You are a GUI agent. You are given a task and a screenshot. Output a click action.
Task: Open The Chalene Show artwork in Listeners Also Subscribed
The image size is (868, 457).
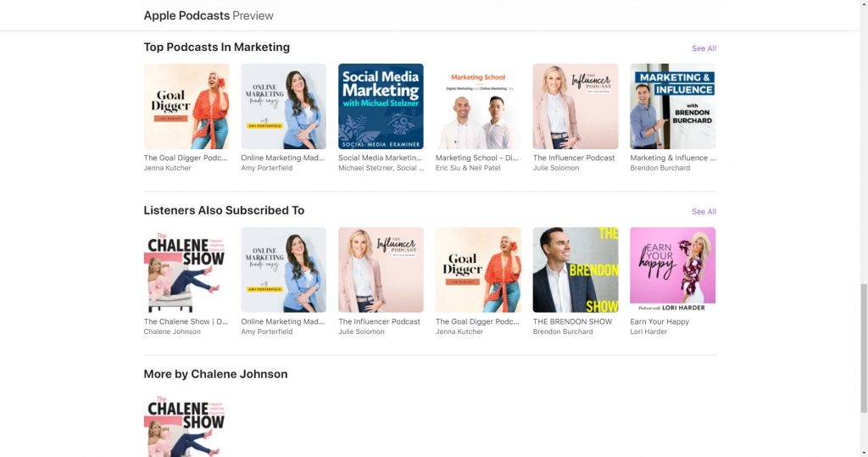point(186,270)
